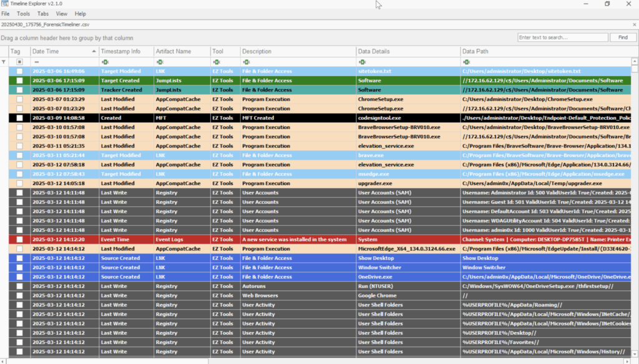
Task: Click the filter funnel icon in the filter row
Action: [x=4, y=62]
